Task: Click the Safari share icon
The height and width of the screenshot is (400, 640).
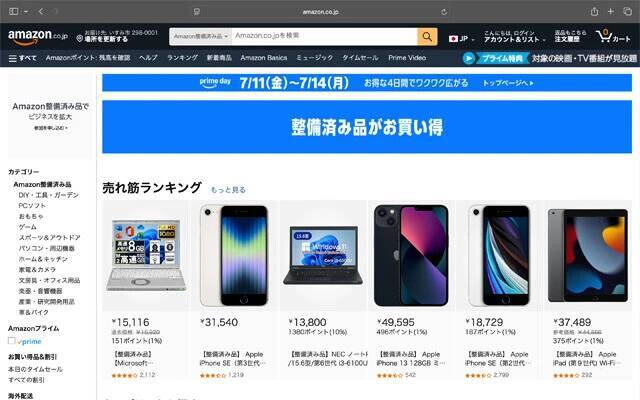Action: click(x=594, y=11)
